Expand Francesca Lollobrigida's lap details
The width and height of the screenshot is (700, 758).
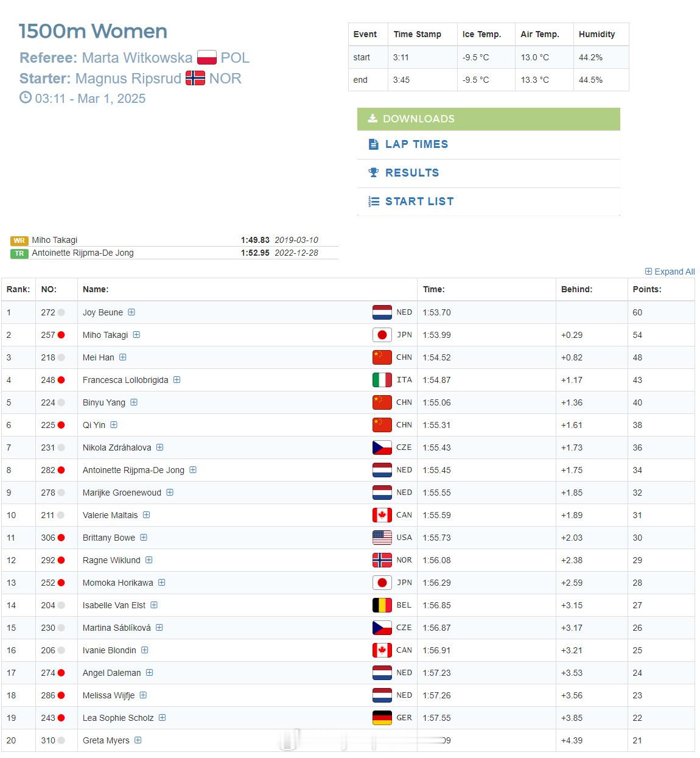pyautogui.click(x=177, y=380)
